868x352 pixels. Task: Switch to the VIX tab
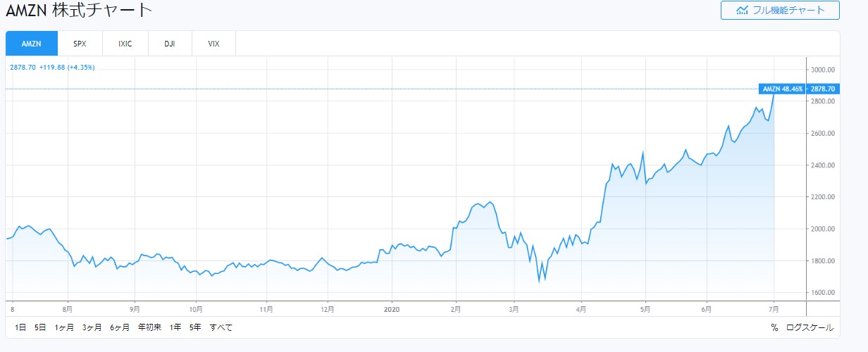coord(213,44)
